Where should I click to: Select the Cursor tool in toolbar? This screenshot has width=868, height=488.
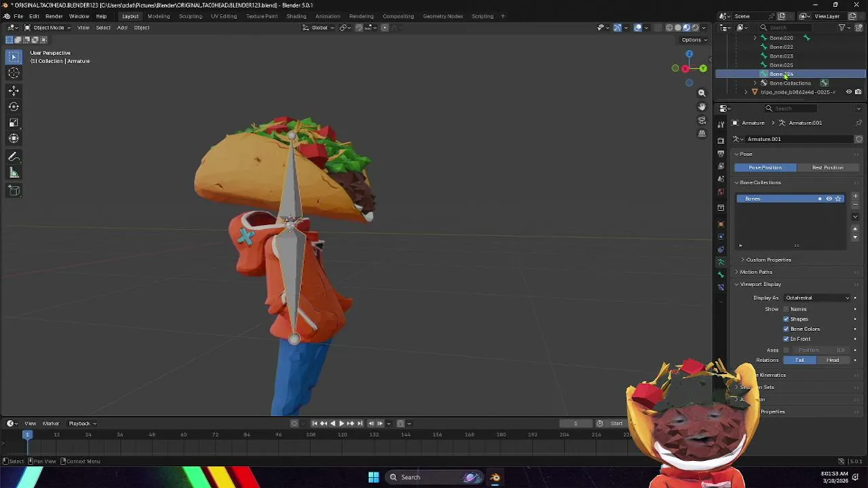point(14,73)
